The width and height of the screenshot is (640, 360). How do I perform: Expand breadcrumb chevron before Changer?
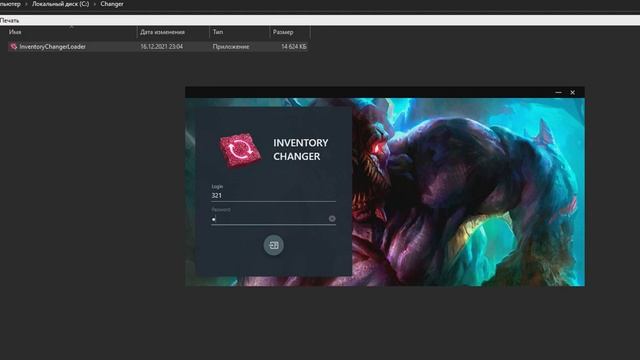point(95,4)
